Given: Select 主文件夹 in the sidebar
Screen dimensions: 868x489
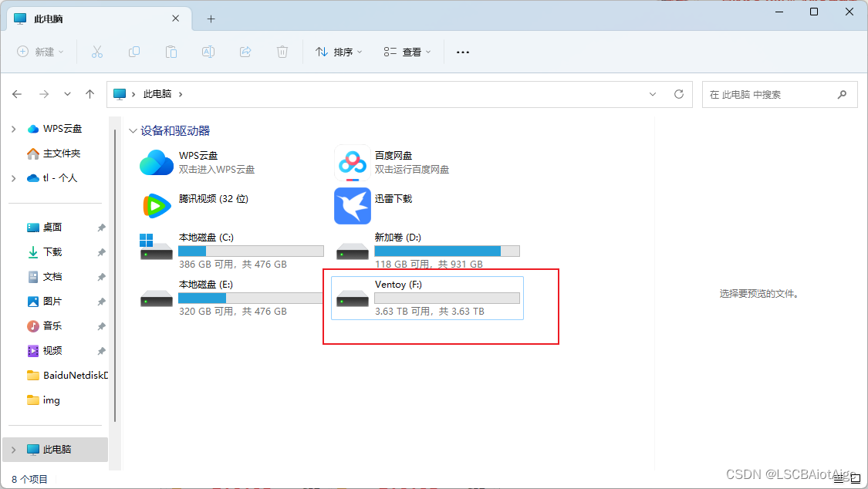Looking at the screenshot, I should 62,153.
